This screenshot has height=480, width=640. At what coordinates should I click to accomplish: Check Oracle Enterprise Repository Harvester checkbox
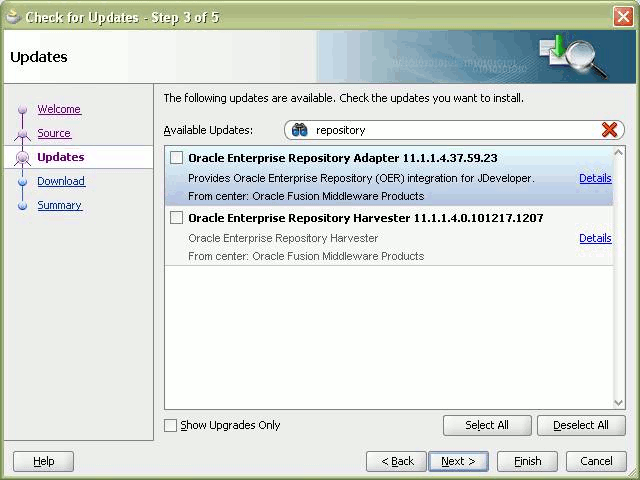(176, 218)
